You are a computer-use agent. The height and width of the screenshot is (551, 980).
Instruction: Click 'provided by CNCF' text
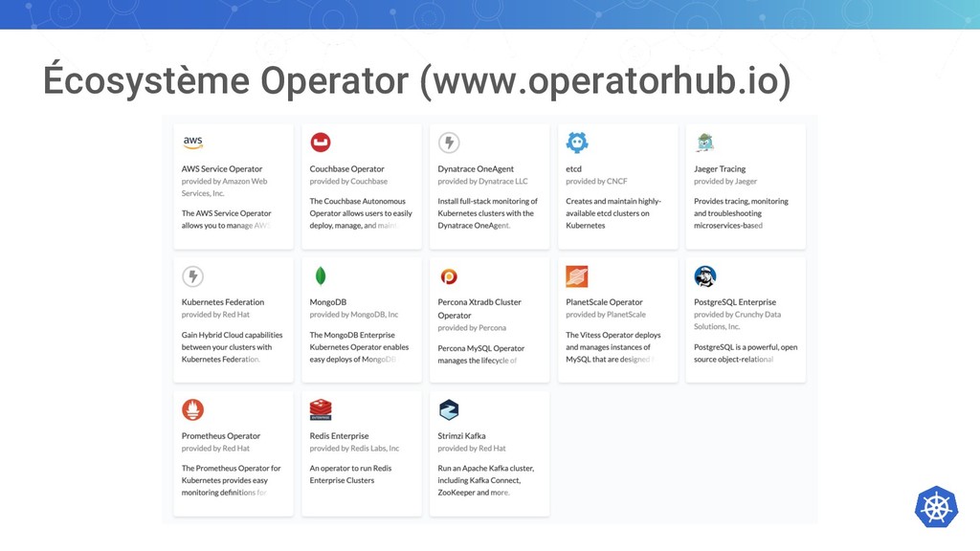596,181
